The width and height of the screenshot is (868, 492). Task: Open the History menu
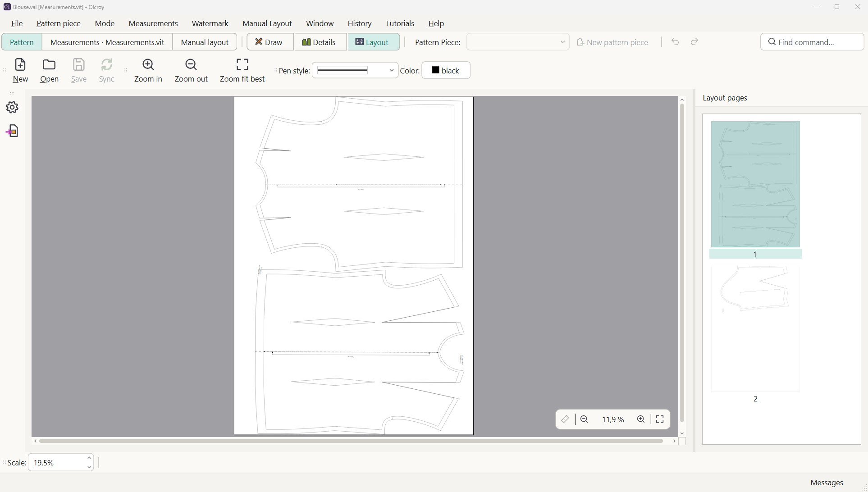tap(360, 23)
